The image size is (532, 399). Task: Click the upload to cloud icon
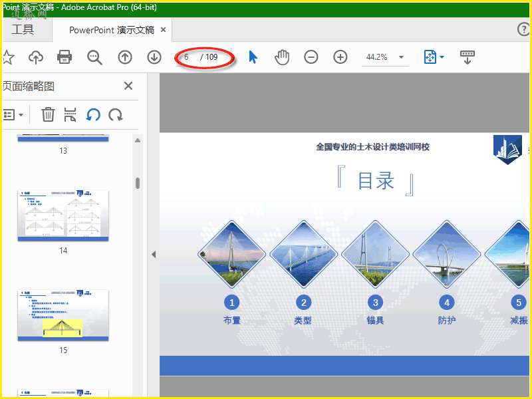36,57
